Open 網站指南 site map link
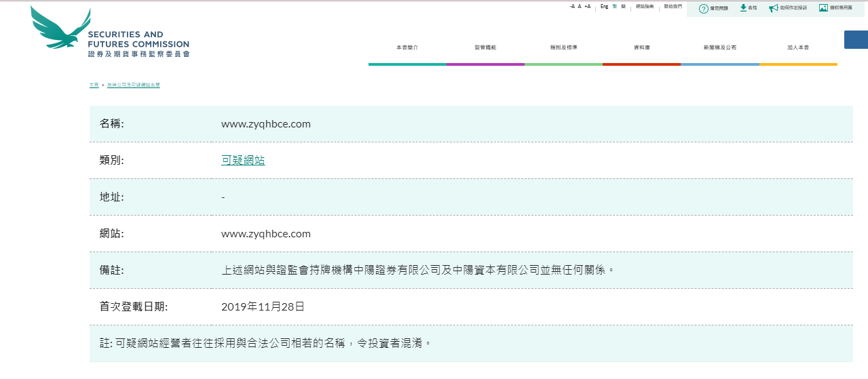Viewport: 868px width, 379px height. coord(644,6)
